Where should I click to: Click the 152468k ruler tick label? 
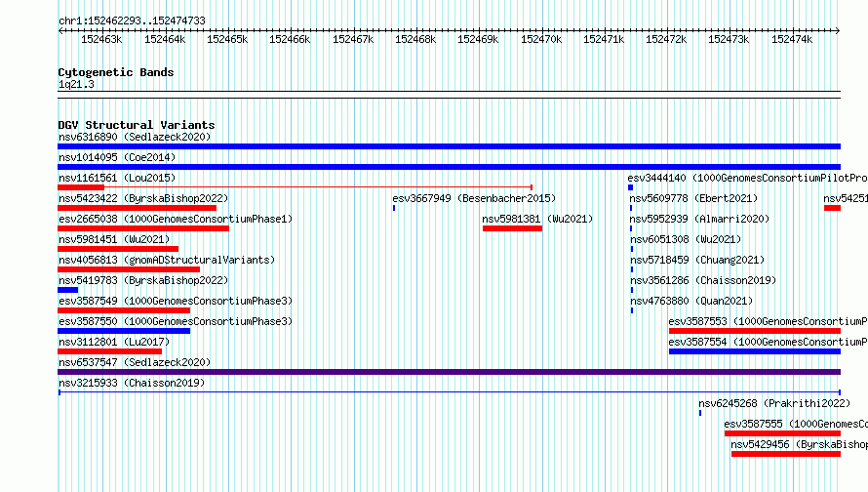click(x=415, y=39)
